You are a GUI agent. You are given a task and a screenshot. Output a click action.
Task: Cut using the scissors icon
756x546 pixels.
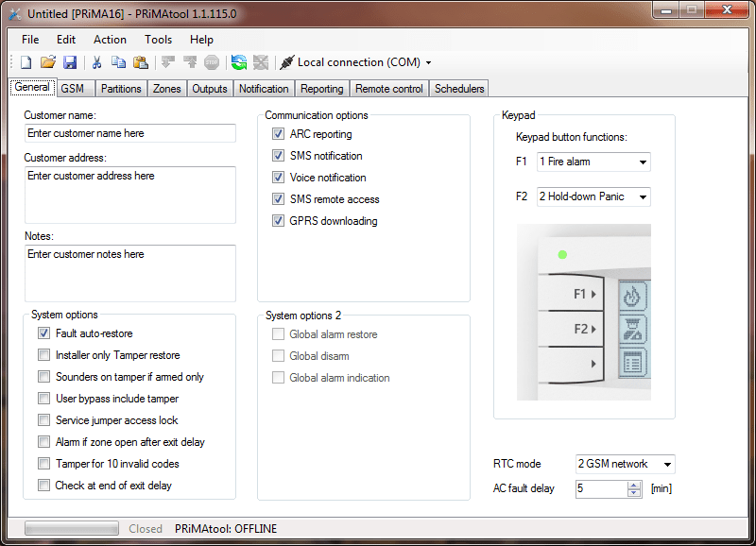coord(96,62)
